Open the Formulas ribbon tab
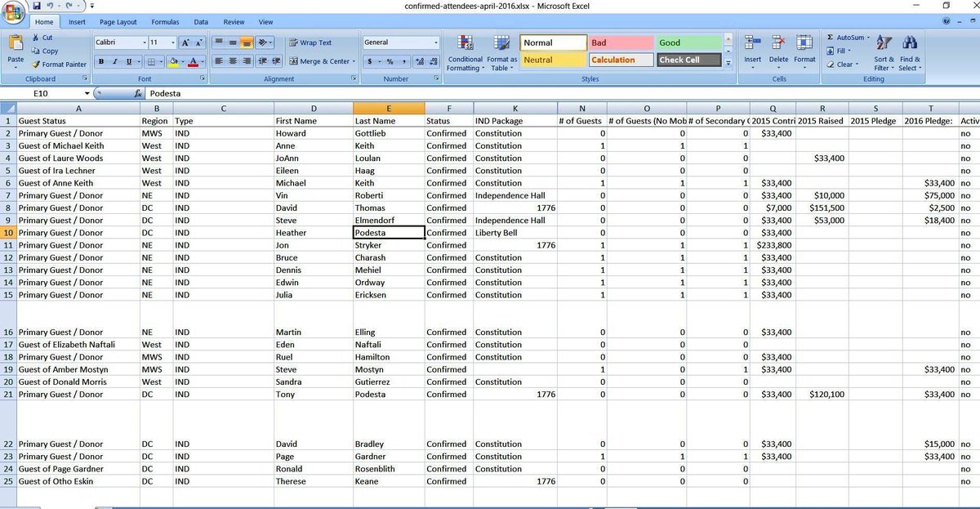 click(165, 22)
